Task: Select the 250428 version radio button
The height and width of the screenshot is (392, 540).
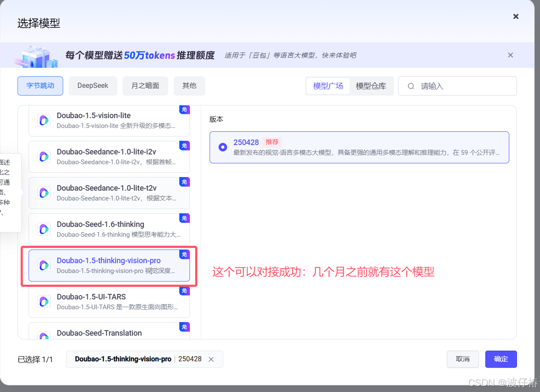Action: 222,147
